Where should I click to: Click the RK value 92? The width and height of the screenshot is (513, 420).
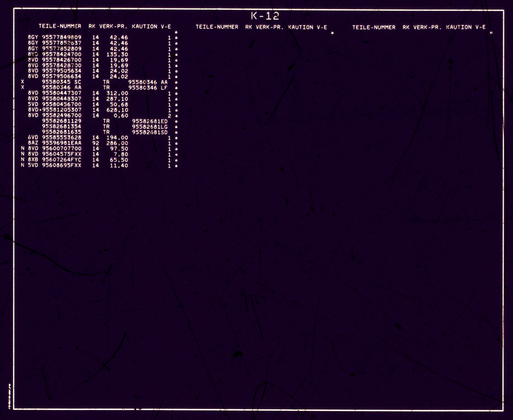click(96, 143)
